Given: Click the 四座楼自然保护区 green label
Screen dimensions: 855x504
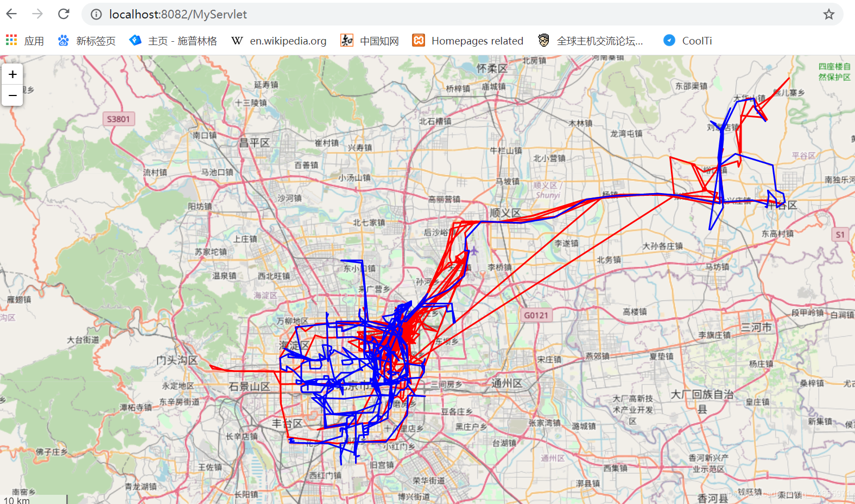Looking at the screenshot, I should point(834,72).
